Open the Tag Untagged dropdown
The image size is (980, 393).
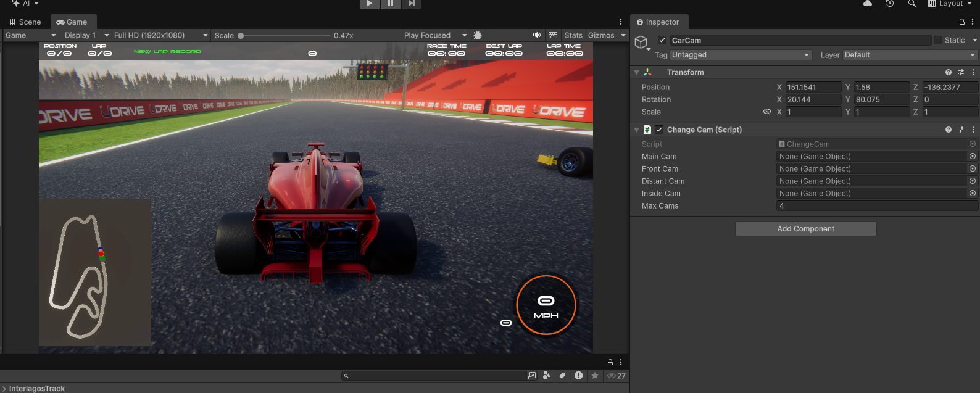741,55
